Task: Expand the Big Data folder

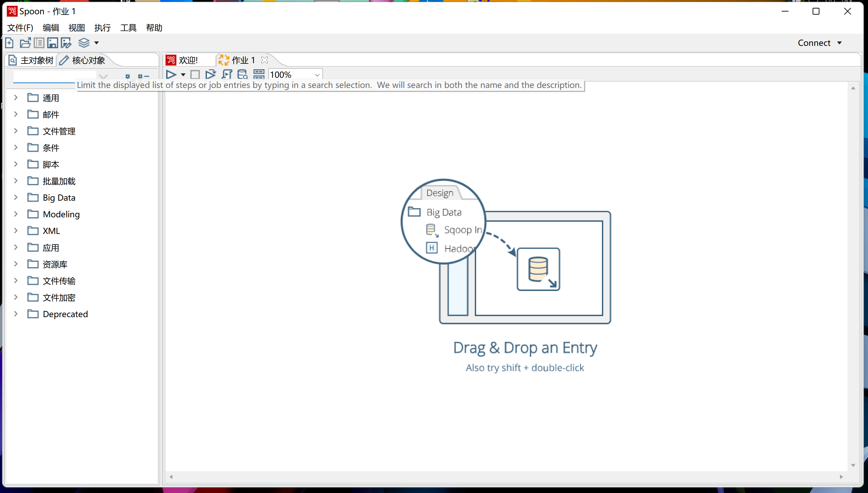Action: [x=16, y=198]
